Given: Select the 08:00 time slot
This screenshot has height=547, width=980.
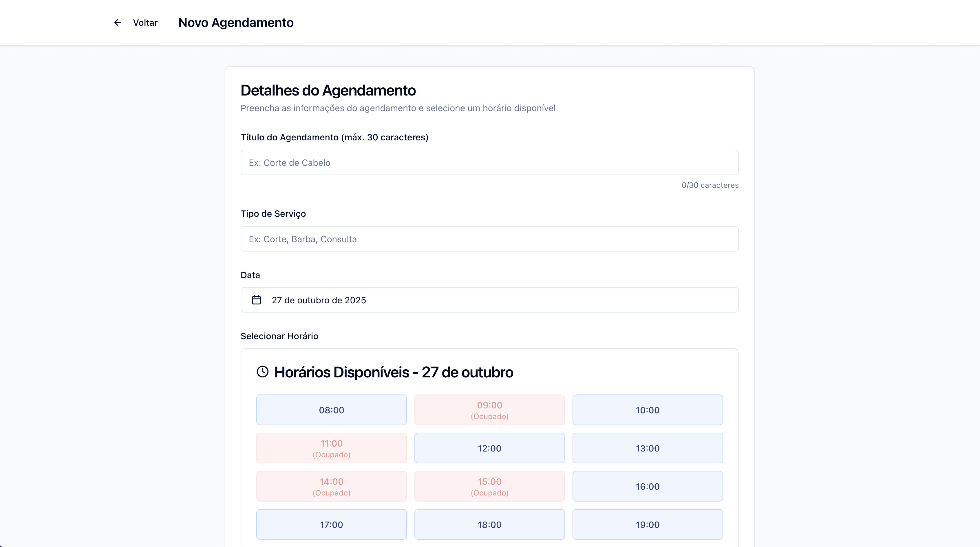Looking at the screenshot, I should [331, 410].
